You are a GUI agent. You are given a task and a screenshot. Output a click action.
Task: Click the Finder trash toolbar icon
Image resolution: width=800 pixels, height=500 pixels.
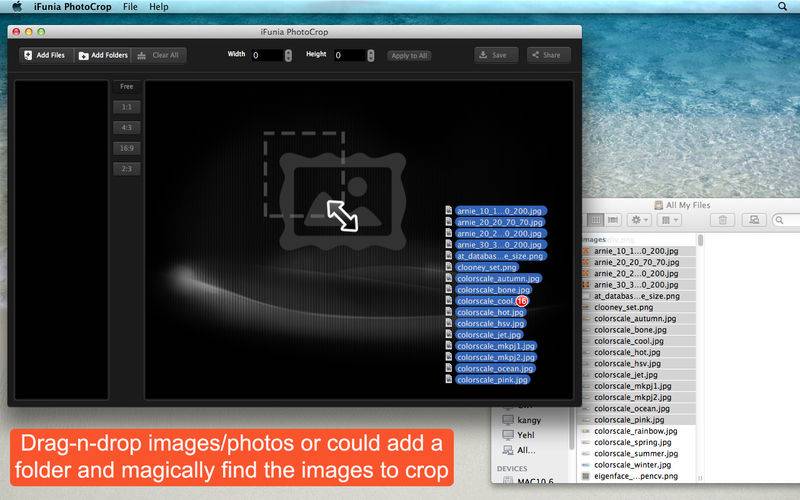tap(722, 220)
